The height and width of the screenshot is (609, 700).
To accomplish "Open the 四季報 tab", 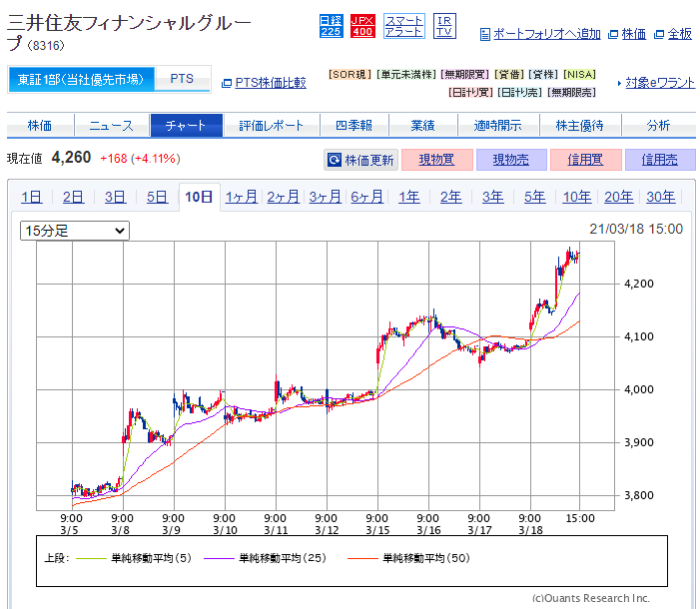I will pos(354,126).
